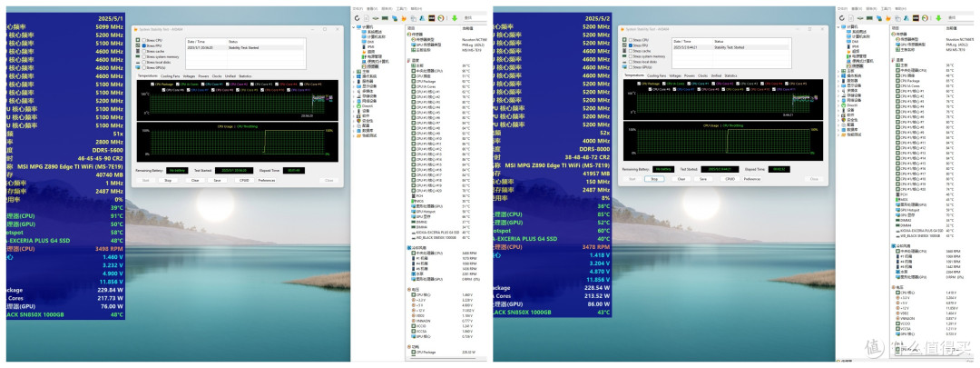Open Statistics tab in 2025/5/2 test window
The image size is (980, 368).
tap(730, 75)
